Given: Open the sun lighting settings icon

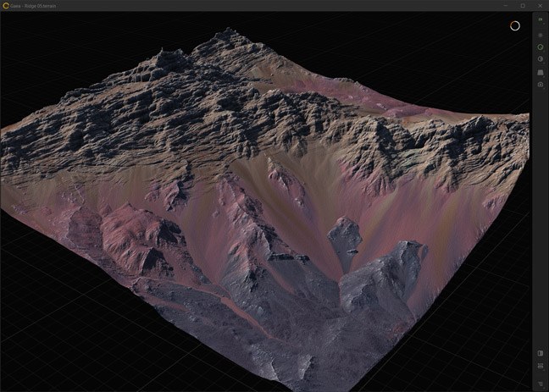Looking at the screenshot, I should pos(541,35).
